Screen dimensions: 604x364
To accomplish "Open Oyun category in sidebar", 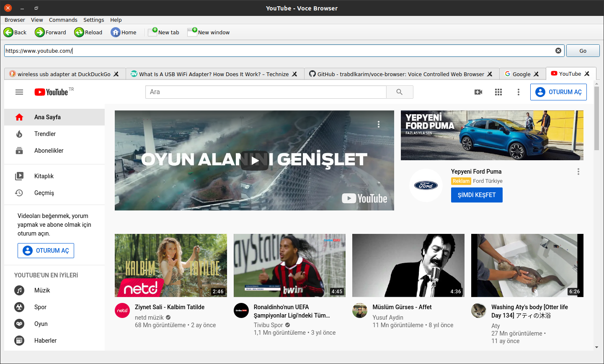I will [54, 324].
